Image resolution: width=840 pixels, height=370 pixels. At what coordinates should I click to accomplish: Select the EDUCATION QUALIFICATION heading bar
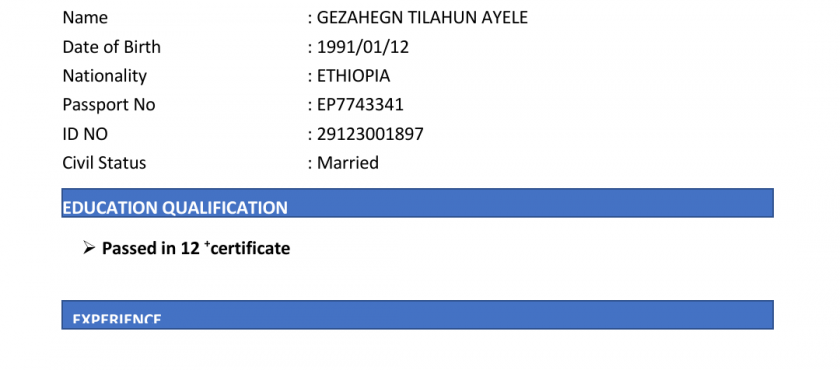click(417, 203)
